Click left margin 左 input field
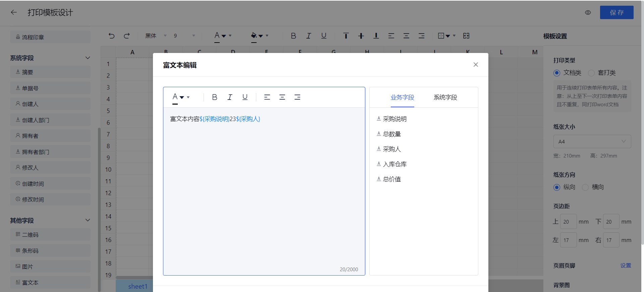Image resolution: width=644 pixels, height=292 pixels. pos(568,240)
